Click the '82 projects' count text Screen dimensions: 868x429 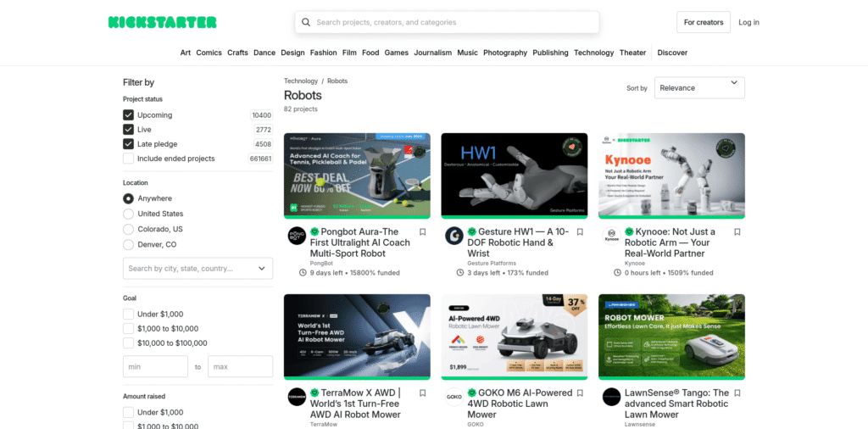click(x=301, y=109)
